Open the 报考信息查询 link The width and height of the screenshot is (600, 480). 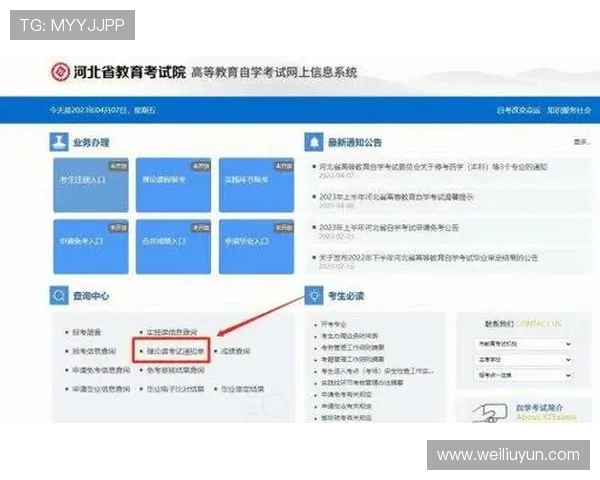click(94, 351)
